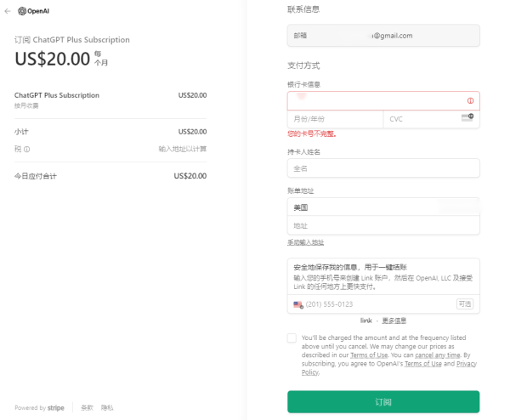
Task: Click the 手动输入地址 link
Action: point(305,242)
